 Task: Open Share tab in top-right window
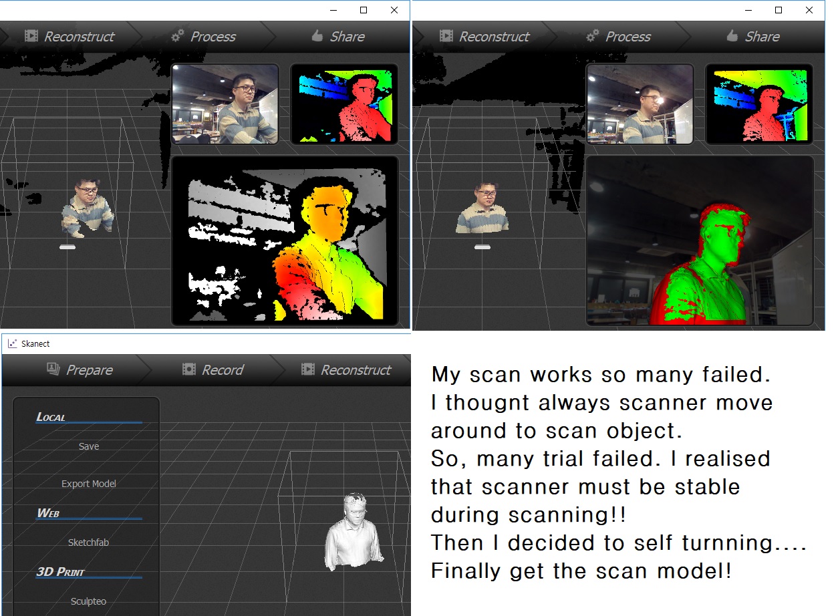point(753,36)
